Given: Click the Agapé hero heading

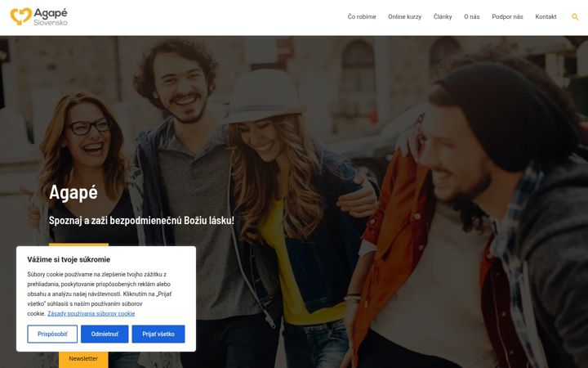Looking at the screenshot, I should [x=73, y=193].
